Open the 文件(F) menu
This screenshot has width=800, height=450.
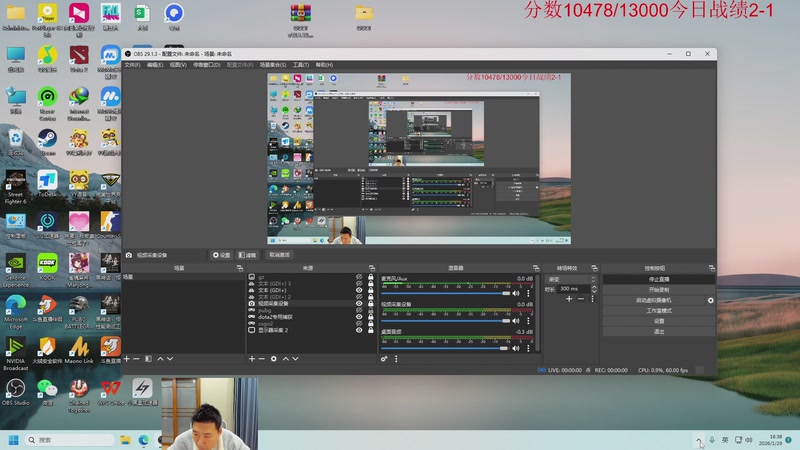[132, 65]
